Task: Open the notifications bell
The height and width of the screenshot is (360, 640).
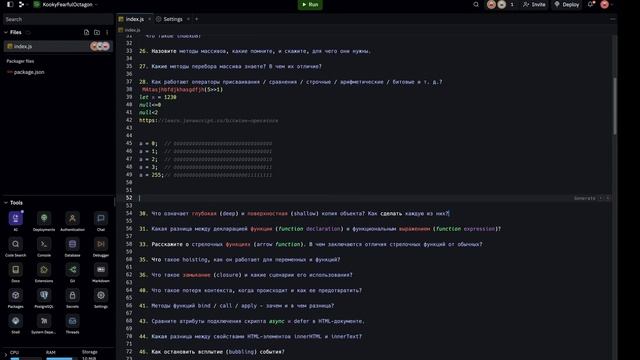Action: pyautogui.click(x=590, y=4)
